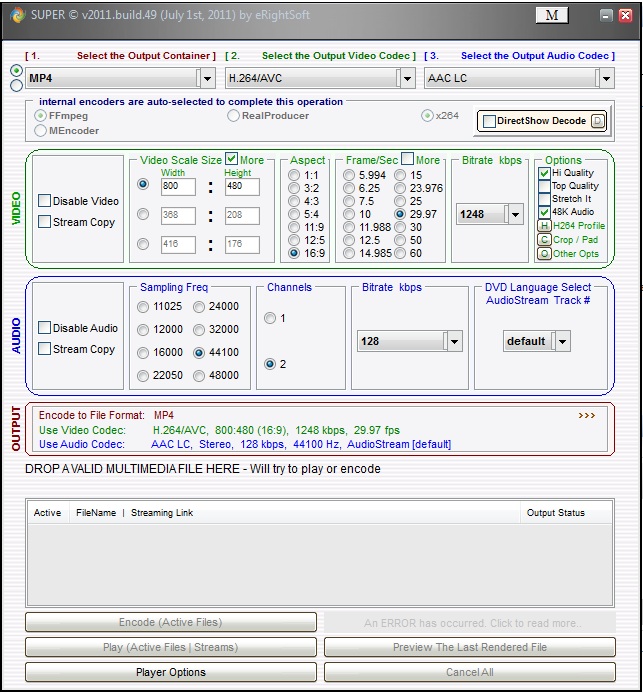Screen dimensions: 643x694
Task: Set frame rate to 60
Action: 400,253
